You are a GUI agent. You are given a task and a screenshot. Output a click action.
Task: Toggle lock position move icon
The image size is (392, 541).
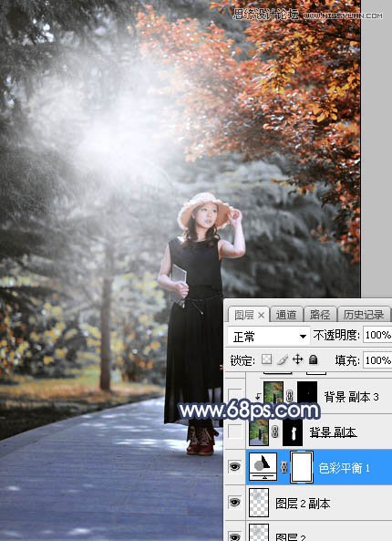pyautogui.click(x=297, y=359)
